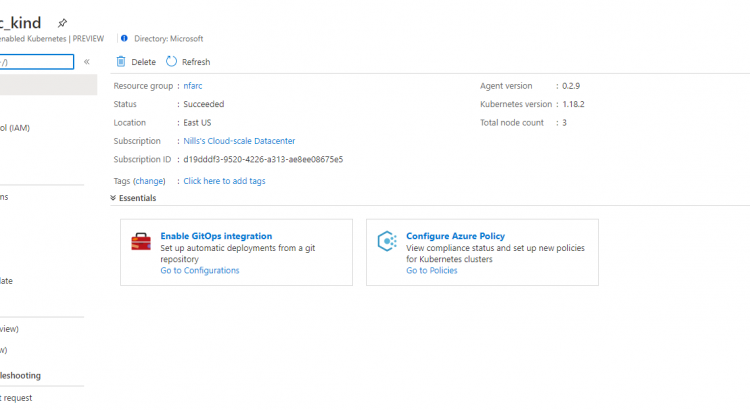
Task: Click the Succeeded status value
Action: [204, 104]
